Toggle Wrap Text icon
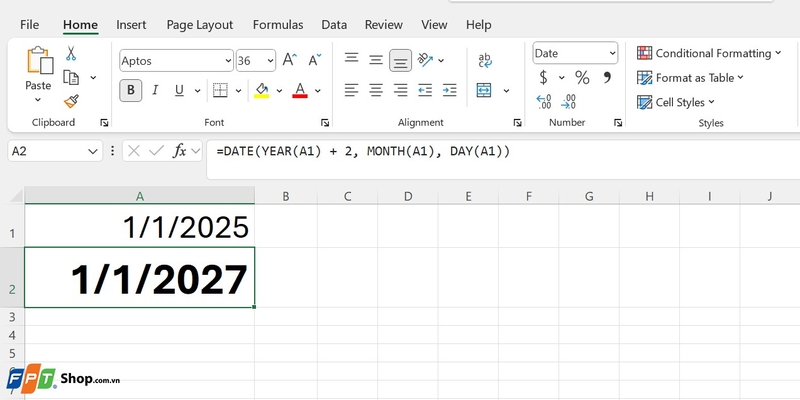Viewport: 800px width, 400px height. coord(485,60)
